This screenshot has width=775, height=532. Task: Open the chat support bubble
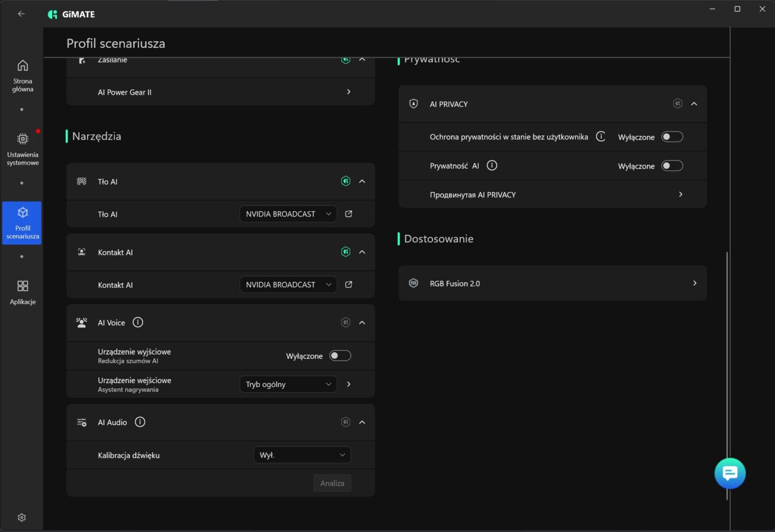[729, 473]
